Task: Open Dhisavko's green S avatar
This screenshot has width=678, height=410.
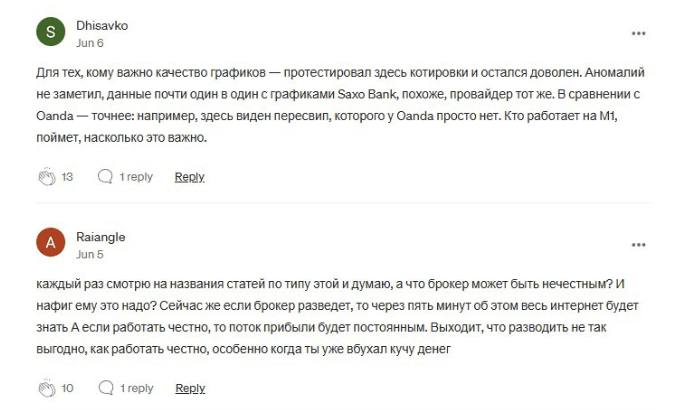Action: [50, 33]
